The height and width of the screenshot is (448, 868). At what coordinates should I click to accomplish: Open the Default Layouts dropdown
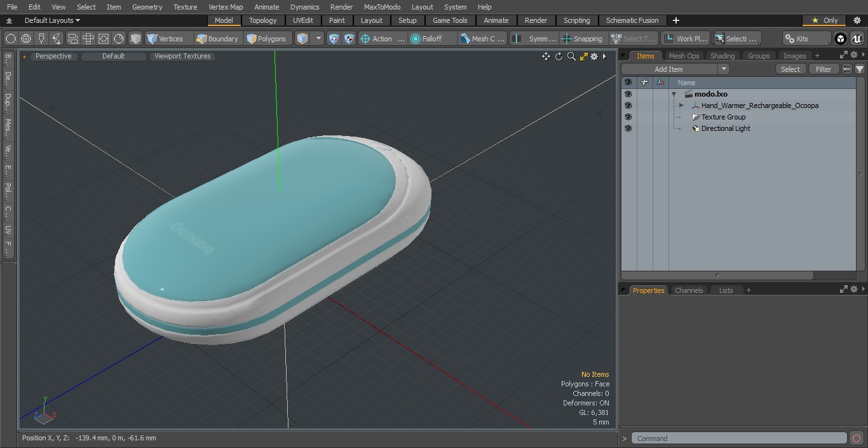tap(52, 20)
